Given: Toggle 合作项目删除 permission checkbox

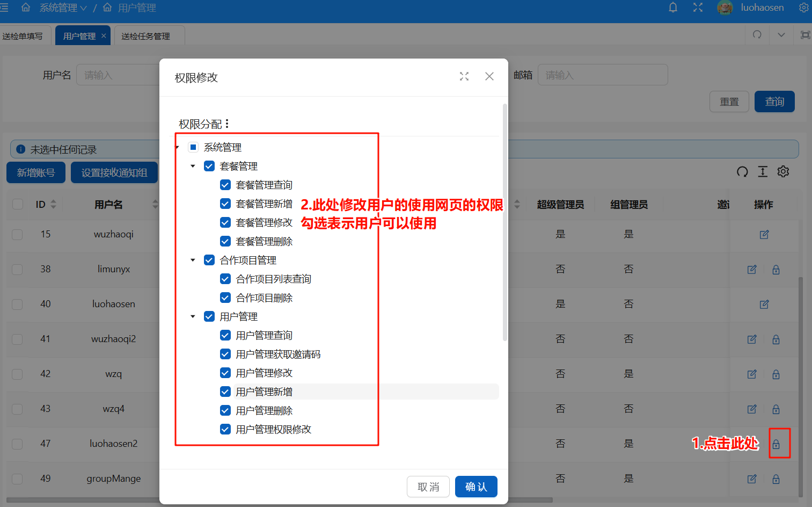Looking at the screenshot, I should click(225, 298).
